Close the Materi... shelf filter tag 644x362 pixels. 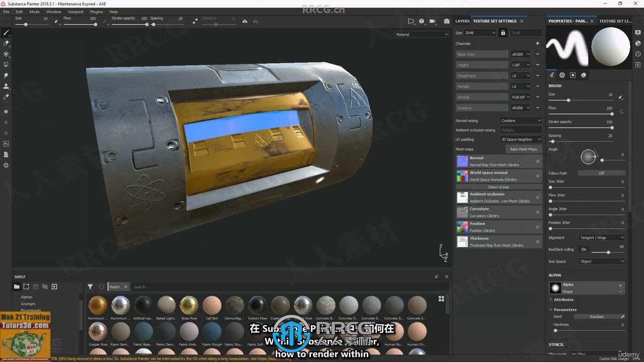[126, 287]
